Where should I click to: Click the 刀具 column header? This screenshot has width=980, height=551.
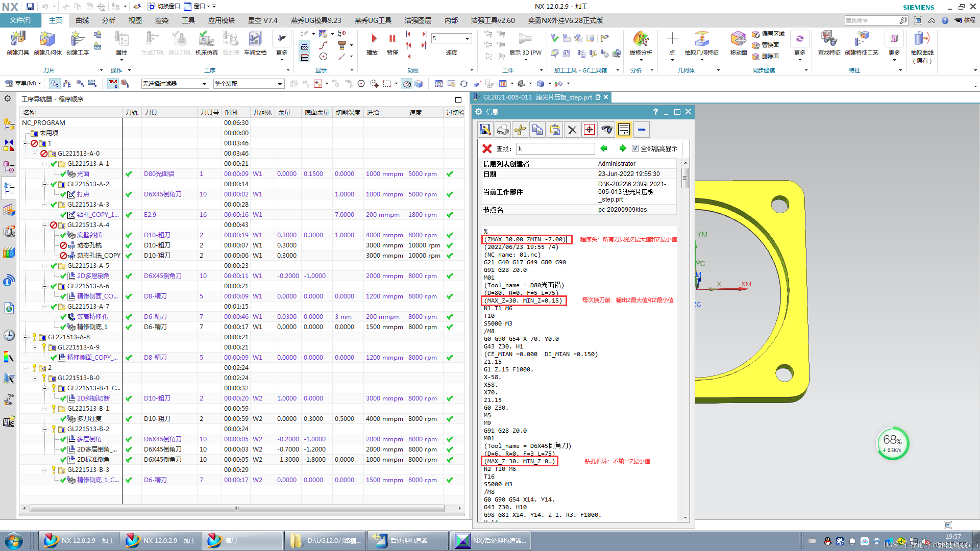point(170,112)
